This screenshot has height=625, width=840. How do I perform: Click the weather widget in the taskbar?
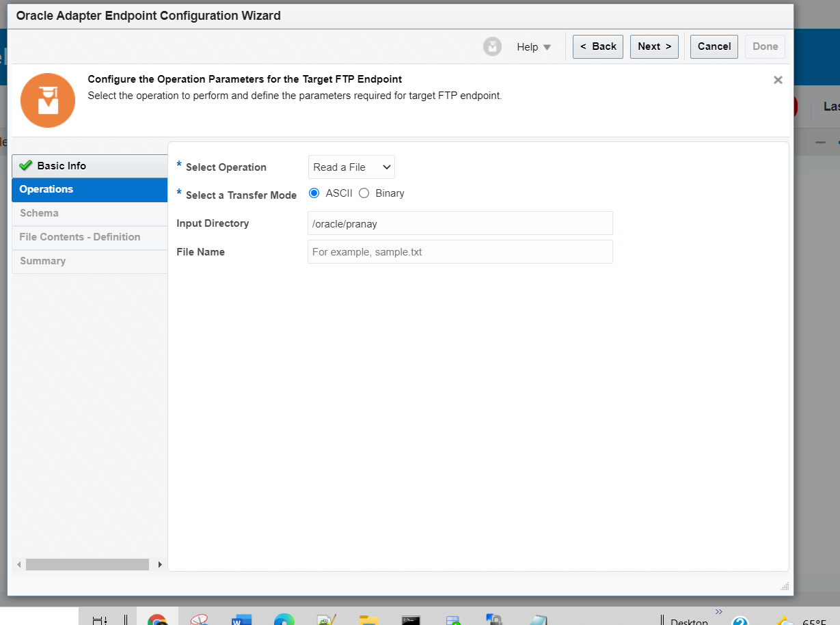click(802, 621)
